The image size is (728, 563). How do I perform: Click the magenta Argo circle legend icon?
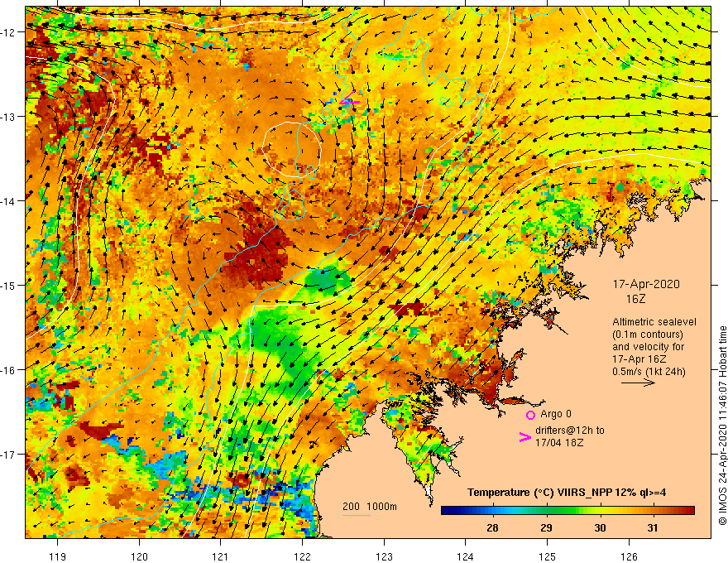click(530, 415)
